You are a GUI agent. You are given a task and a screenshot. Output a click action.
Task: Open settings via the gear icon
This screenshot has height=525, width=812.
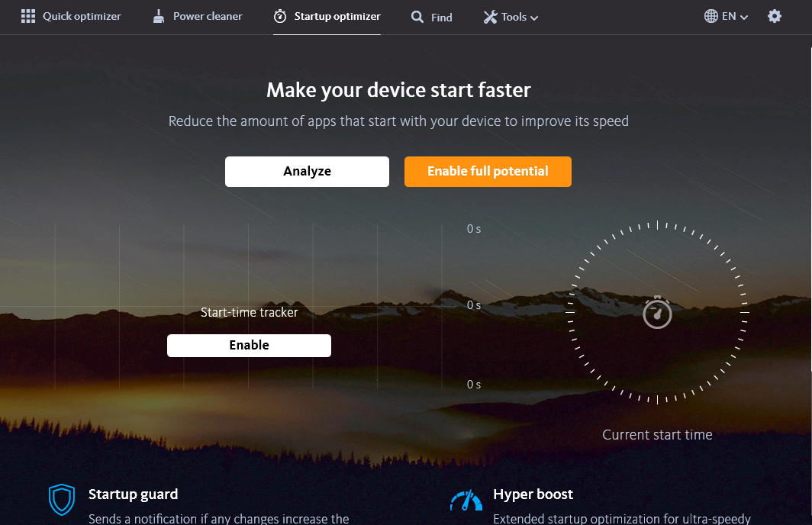point(775,16)
